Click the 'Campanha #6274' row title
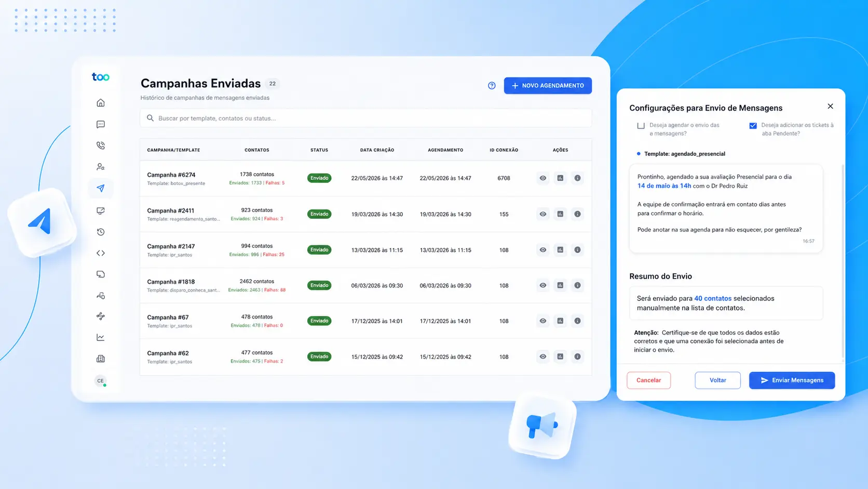This screenshot has height=489, width=868. tap(171, 175)
